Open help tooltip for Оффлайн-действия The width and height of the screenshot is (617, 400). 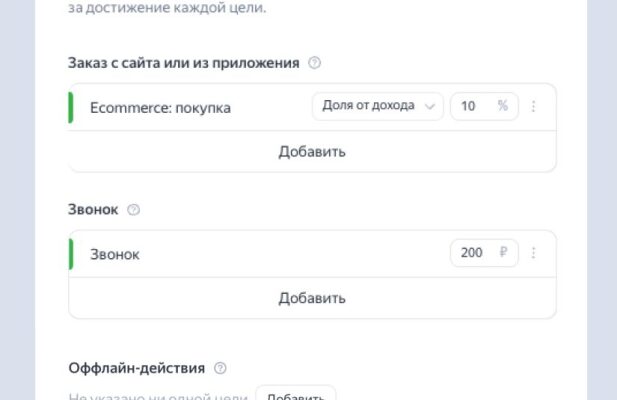pos(221,368)
